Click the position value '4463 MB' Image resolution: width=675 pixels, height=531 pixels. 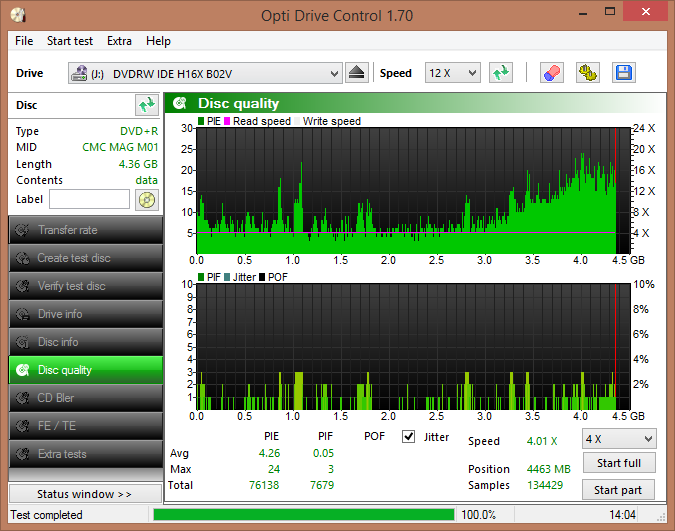pyautogui.click(x=548, y=469)
